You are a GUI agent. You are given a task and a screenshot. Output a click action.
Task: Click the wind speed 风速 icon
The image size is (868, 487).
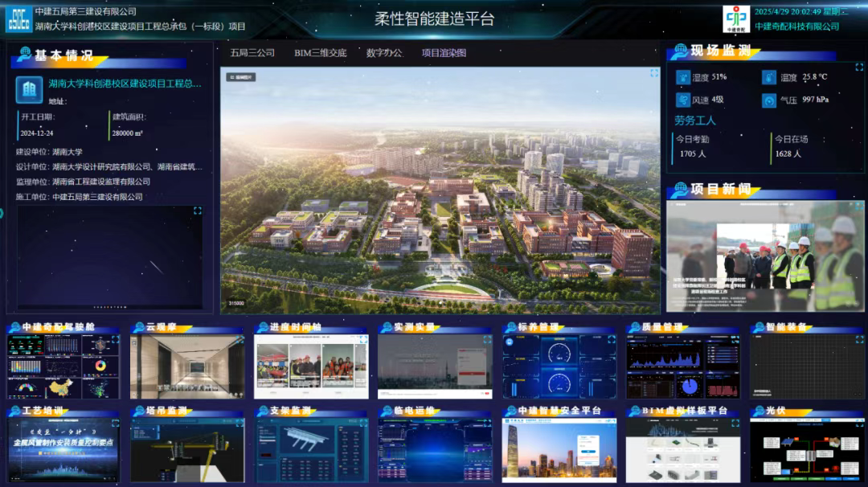[x=683, y=100]
